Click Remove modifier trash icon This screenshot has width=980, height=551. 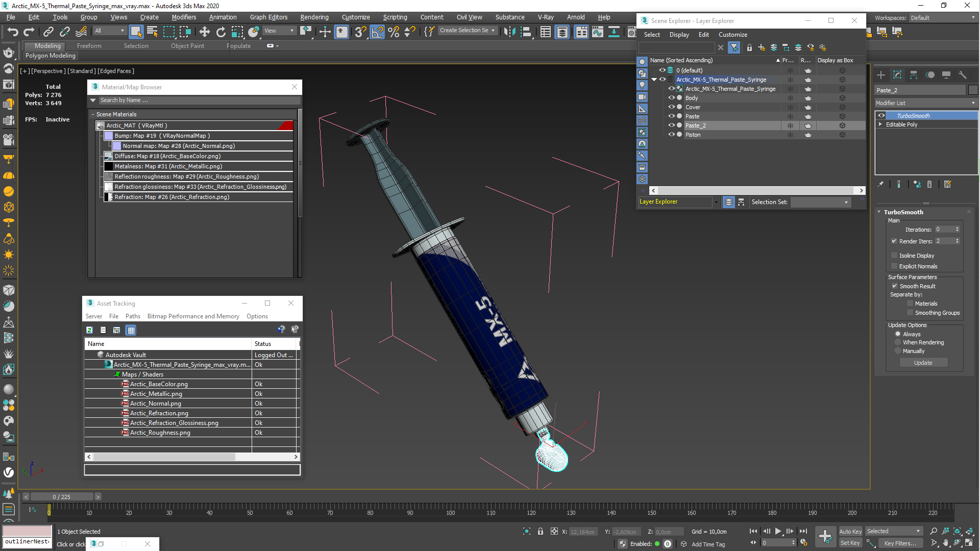929,184
